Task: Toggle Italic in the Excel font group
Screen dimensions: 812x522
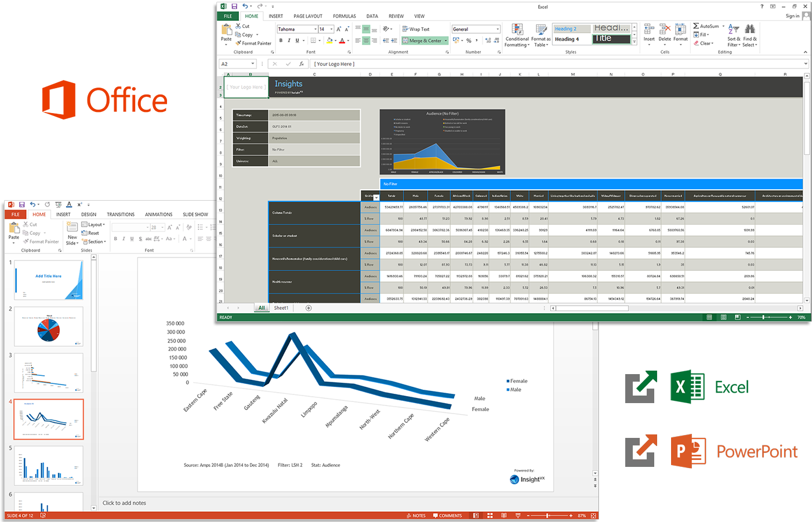Action: pos(289,41)
